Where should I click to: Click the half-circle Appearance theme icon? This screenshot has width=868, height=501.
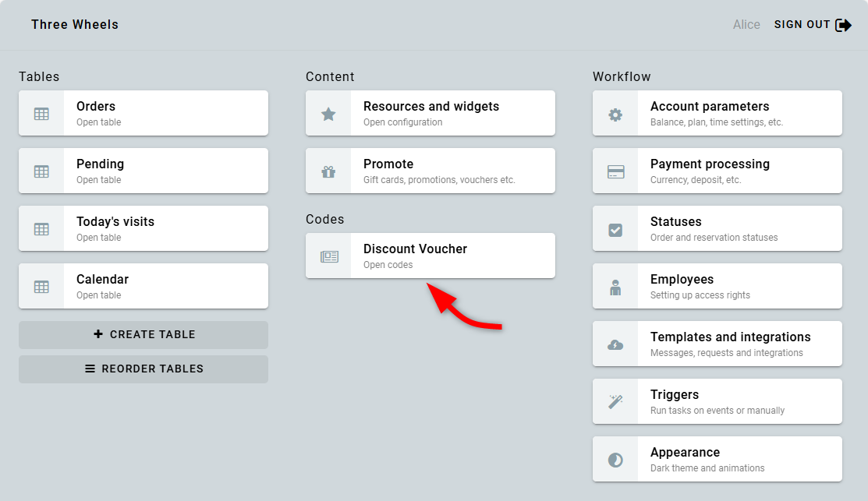coord(615,460)
